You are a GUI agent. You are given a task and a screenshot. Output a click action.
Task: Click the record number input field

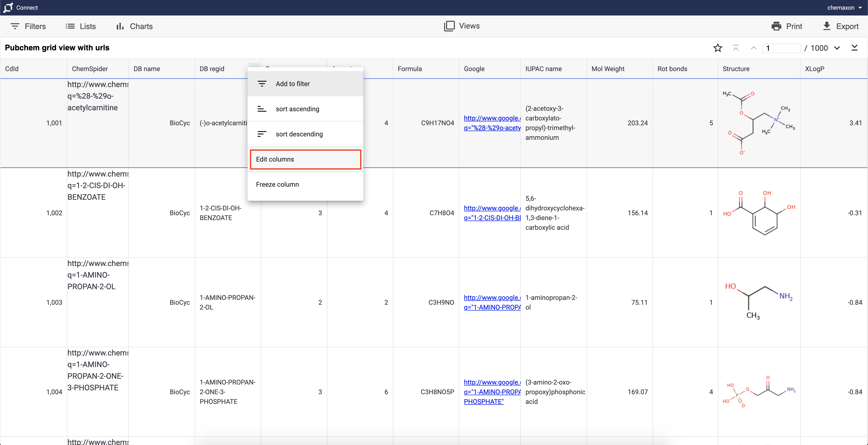781,48
